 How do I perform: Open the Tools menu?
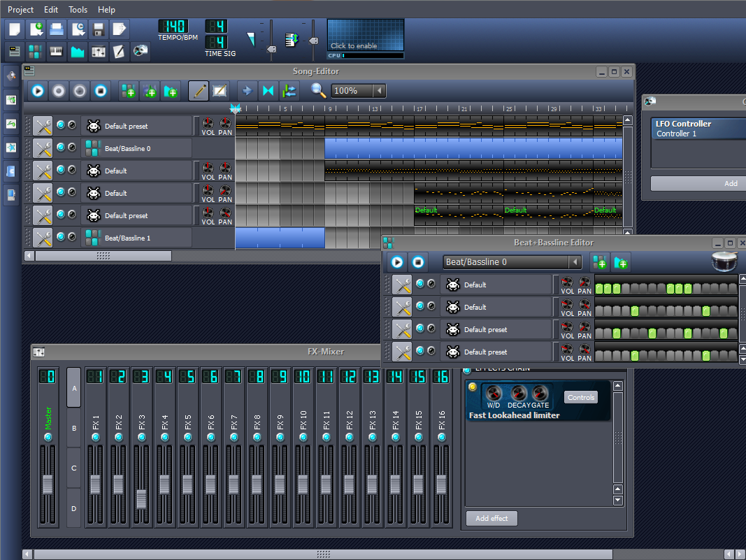pyautogui.click(x=78, y=9)
